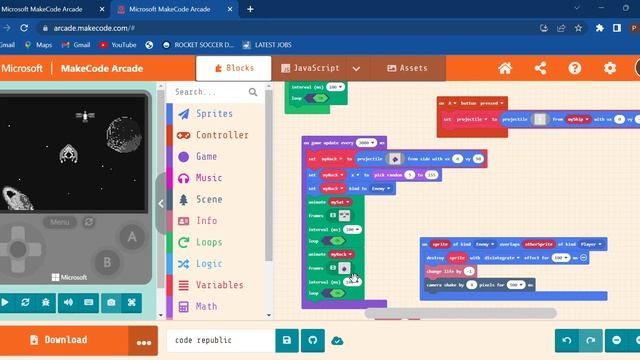Save the project with the disk icon
Image resolution: width=640 pixels, height=360 pixels.
pyautogui.click(x=287, y=340)
